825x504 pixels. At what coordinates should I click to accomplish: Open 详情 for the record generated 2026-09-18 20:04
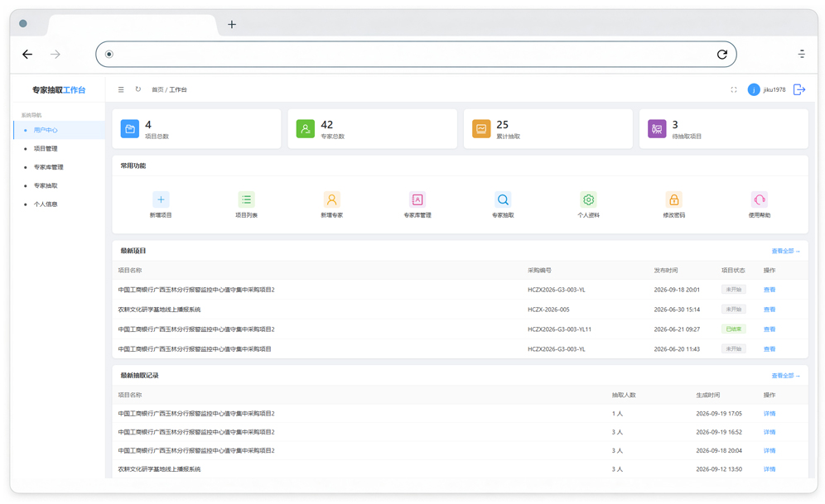pos(770,450)
